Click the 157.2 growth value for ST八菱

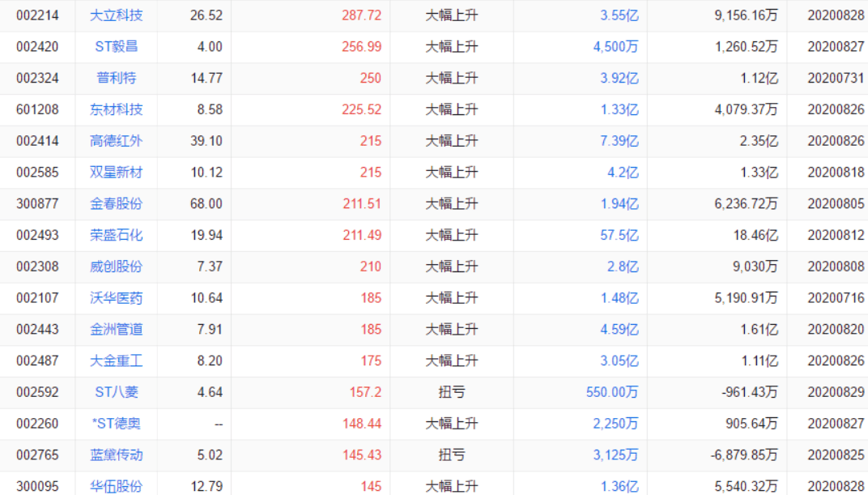pos(365,392)
